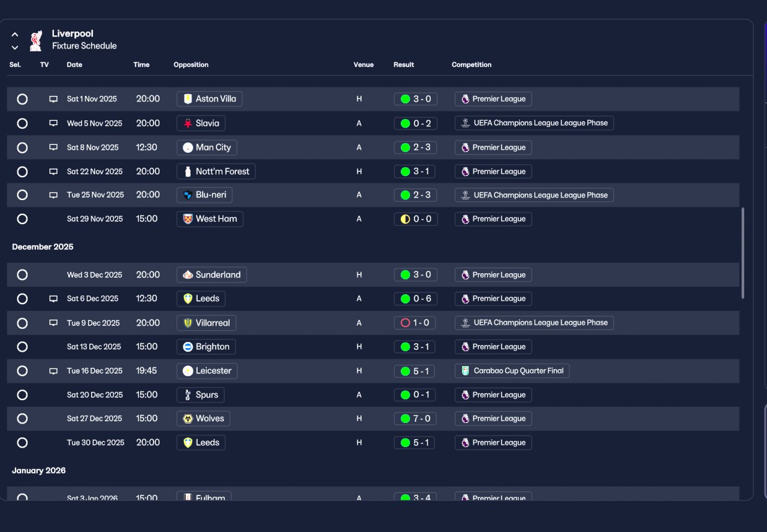Open Champions League link on Villarreal row
The height and width of the screenshot is (532, 767).
tap(535, 322)
